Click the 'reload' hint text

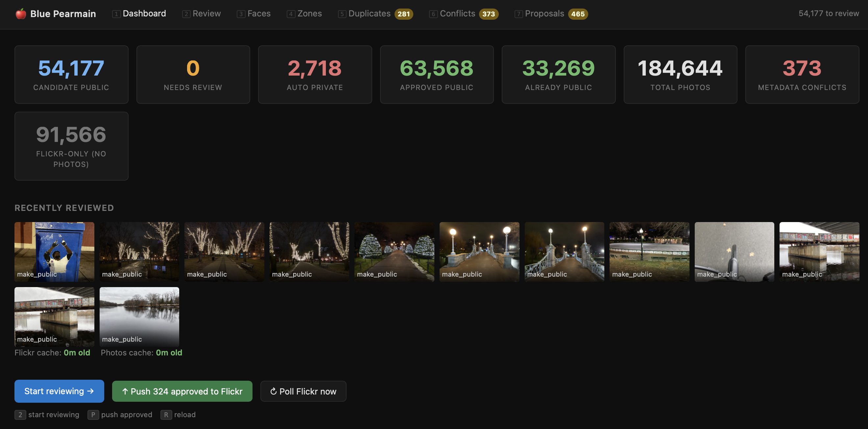click(185, 415)
